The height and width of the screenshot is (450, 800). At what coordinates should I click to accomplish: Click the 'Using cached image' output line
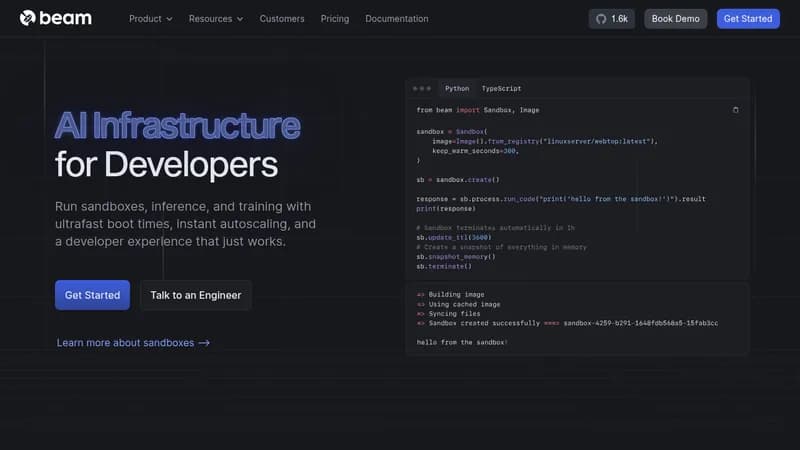458,304
